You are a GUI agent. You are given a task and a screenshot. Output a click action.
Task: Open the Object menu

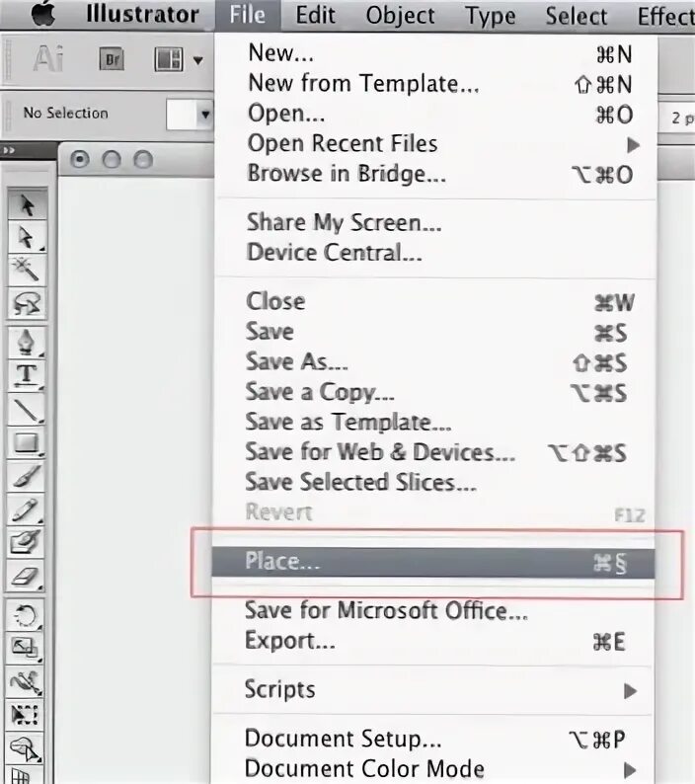pyautogui.click(x=401, y=15)
